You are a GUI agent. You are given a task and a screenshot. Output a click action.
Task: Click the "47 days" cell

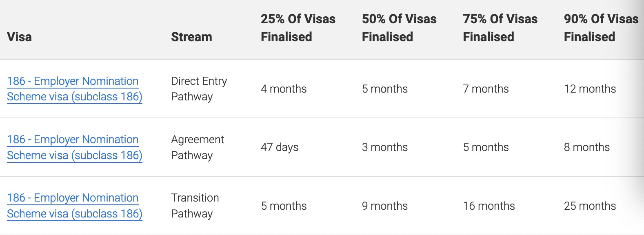tap(280, 147)
